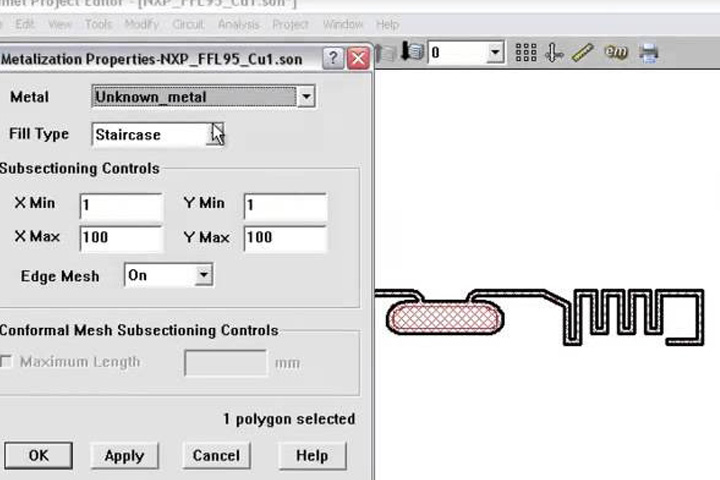Open the Edge Mesh dropdown
The height and width of the screenshot is (480, 720).
point(203,275)
